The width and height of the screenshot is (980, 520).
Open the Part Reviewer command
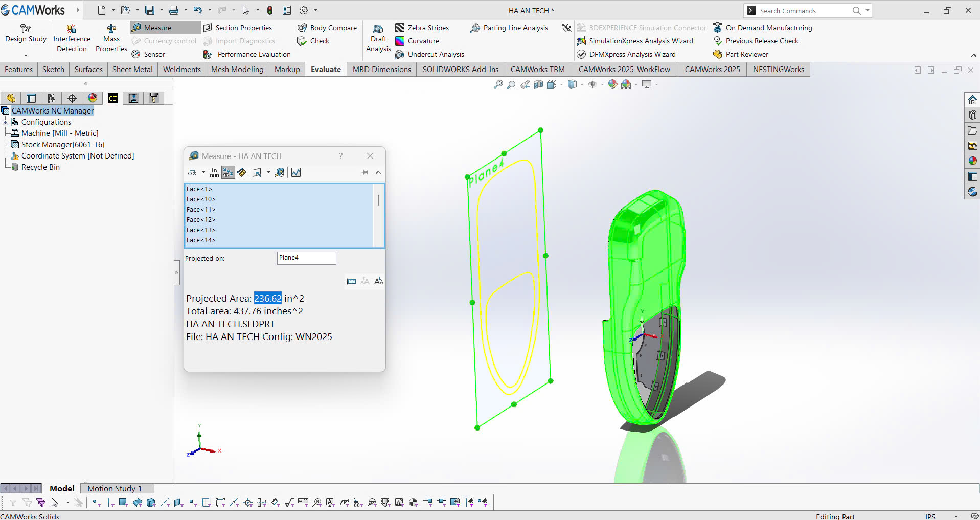coord(741,54)
